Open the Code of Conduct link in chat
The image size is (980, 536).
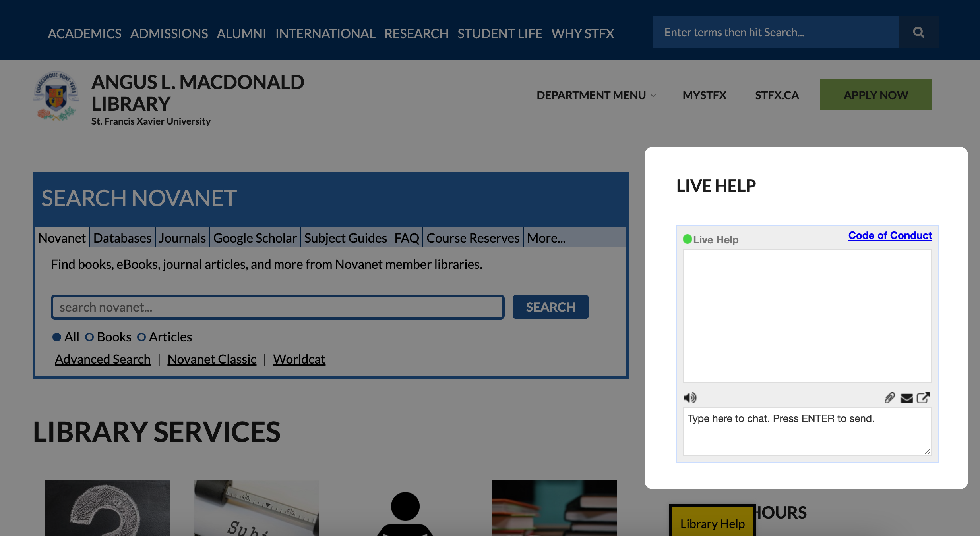[x=890, y=235]
